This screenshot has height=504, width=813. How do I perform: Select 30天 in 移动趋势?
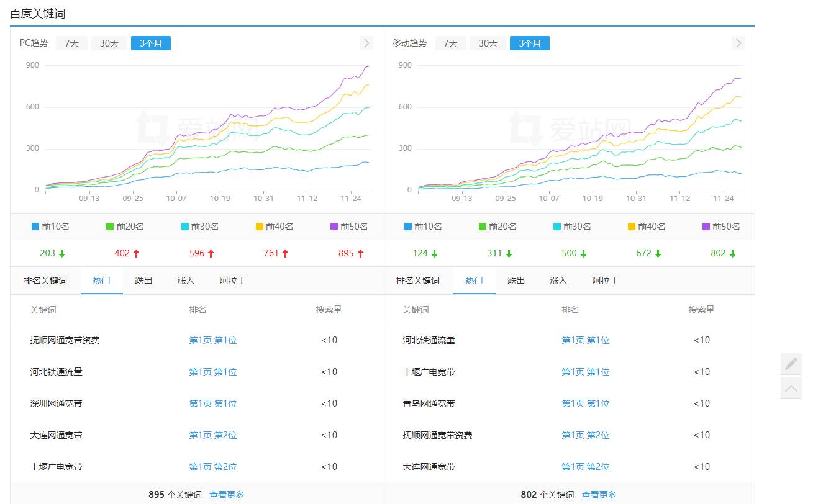click(x=488, y=43)
